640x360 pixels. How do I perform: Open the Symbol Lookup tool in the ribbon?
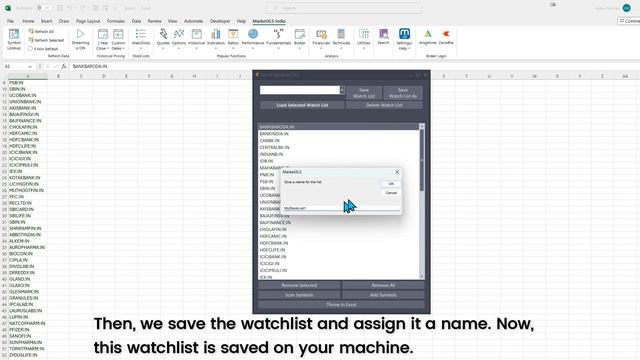click(x=14, y=40)
